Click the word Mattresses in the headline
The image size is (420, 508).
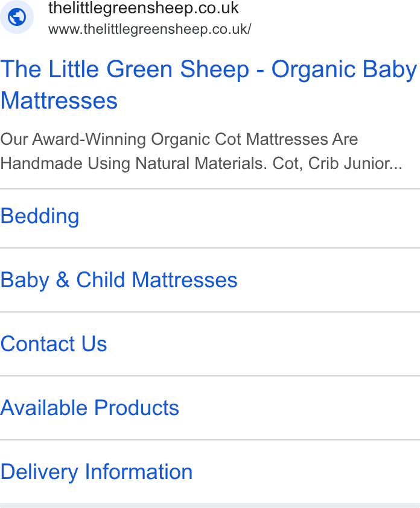(59, 101)
